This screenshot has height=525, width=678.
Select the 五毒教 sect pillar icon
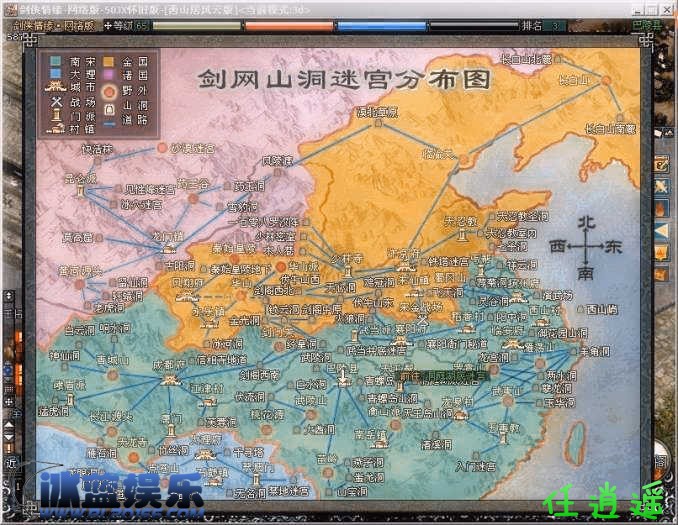pos(503,439)
